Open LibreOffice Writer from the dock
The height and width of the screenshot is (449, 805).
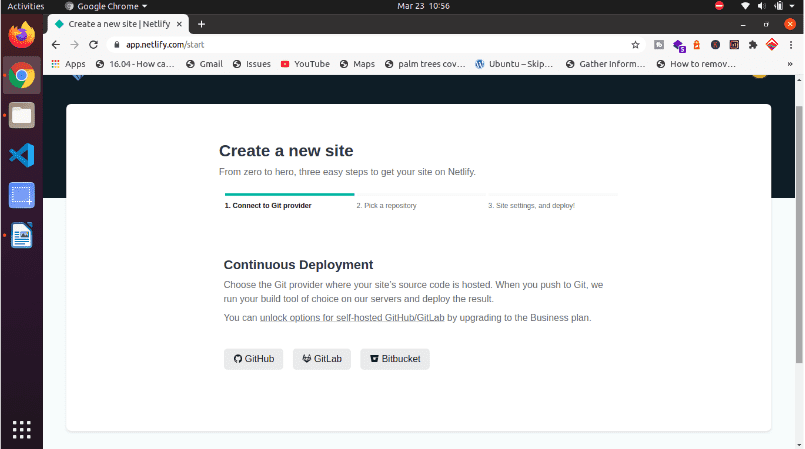21,235
